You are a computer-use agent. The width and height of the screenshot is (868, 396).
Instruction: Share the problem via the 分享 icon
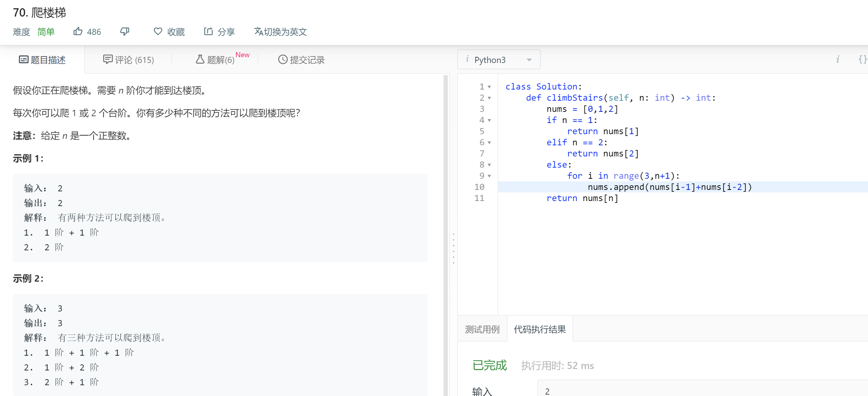(209, 32)
